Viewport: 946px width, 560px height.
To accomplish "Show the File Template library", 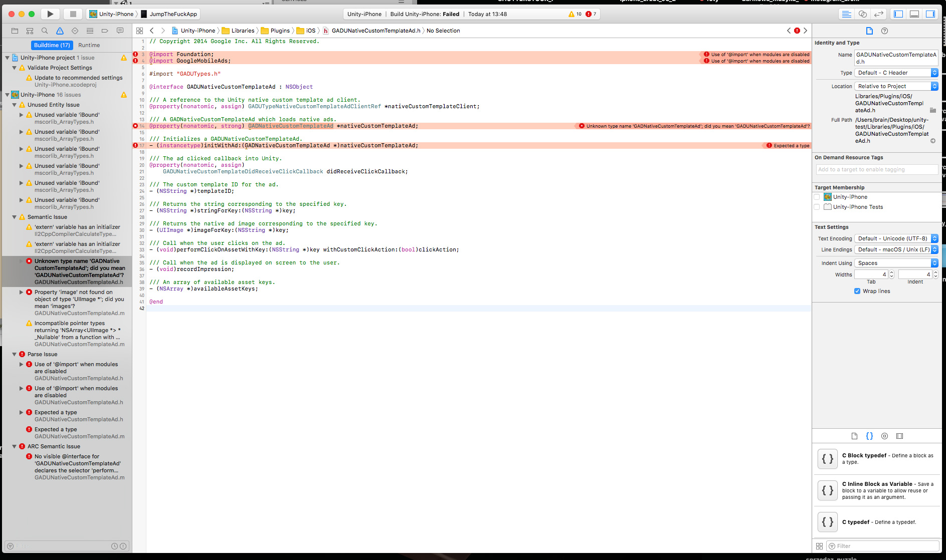I will (x=854, y=436).
